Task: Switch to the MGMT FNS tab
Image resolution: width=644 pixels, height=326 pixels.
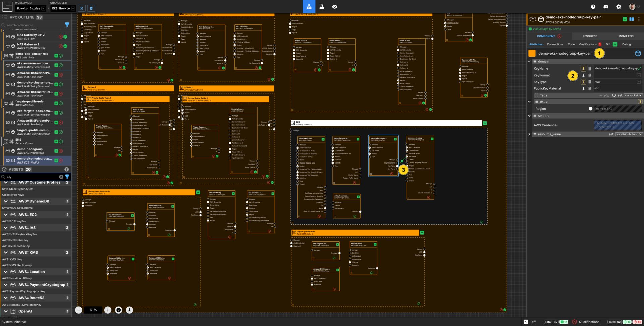Action: tap(626, 36)
